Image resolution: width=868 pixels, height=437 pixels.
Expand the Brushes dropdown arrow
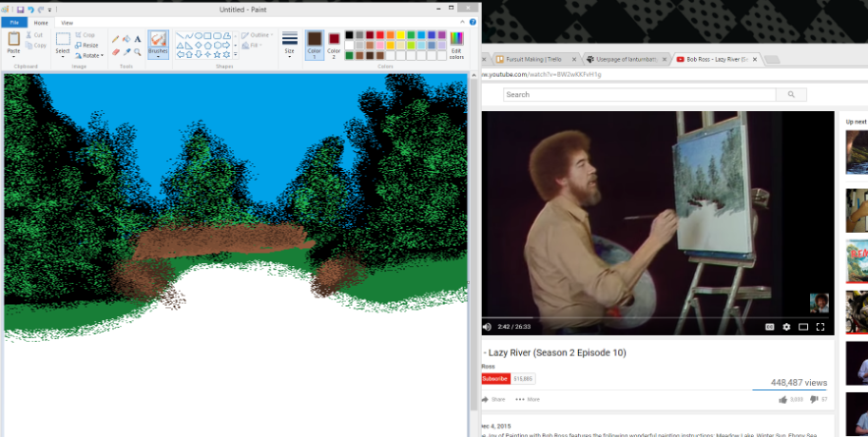pos(159,54)
